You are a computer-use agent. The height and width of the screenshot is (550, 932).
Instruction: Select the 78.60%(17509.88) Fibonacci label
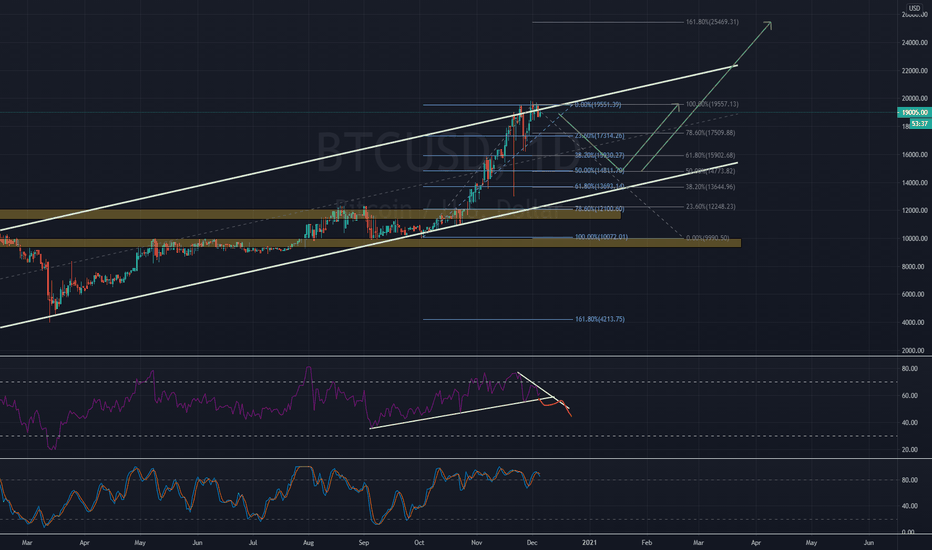tap(710, 133)
